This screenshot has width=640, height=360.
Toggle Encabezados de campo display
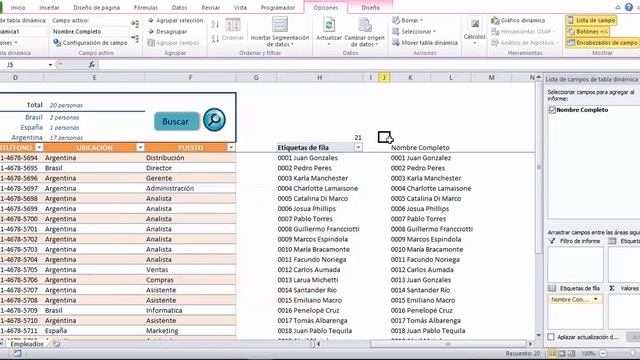[x=602, y=42]
